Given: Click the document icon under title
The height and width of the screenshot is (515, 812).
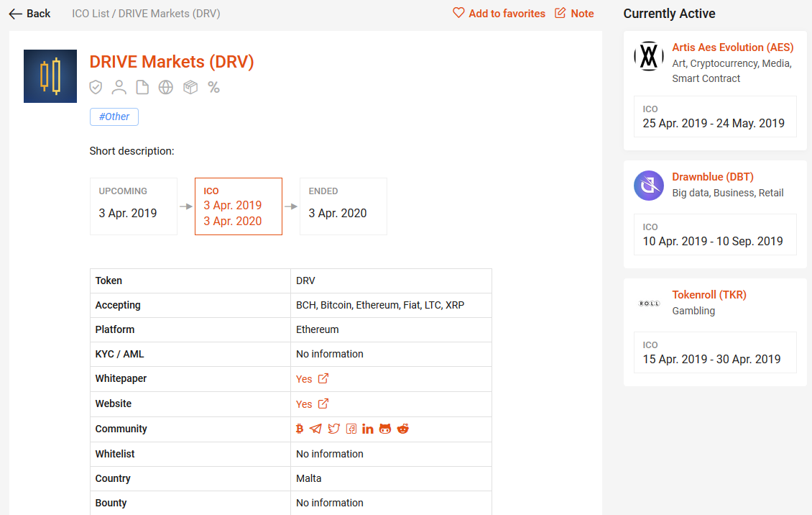Looking at the screenshot, I should point(142,87).
